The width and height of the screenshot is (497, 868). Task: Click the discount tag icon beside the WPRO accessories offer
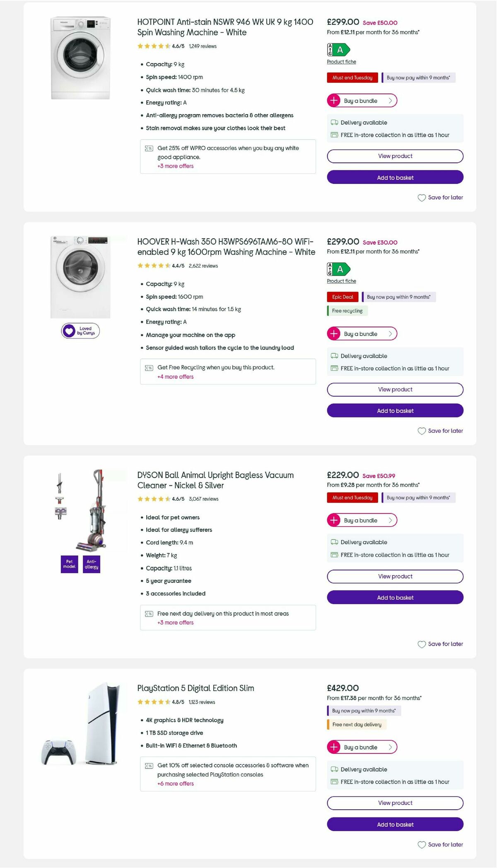pos(148,148)
